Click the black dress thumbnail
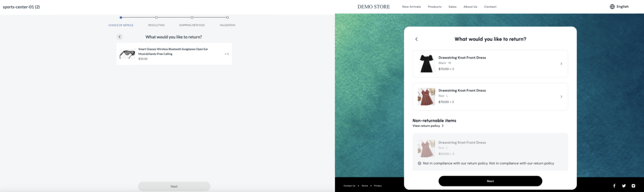 point(426,64)
